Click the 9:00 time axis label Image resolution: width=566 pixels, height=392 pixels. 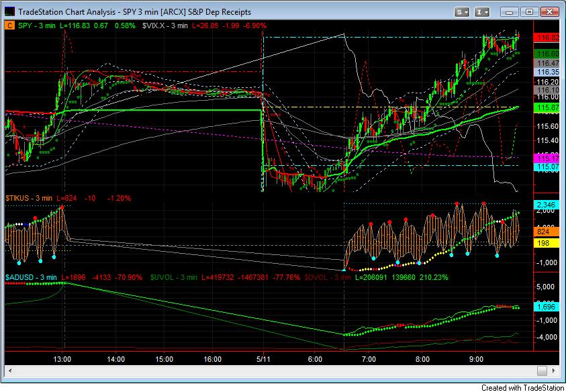tap(476, 360)
